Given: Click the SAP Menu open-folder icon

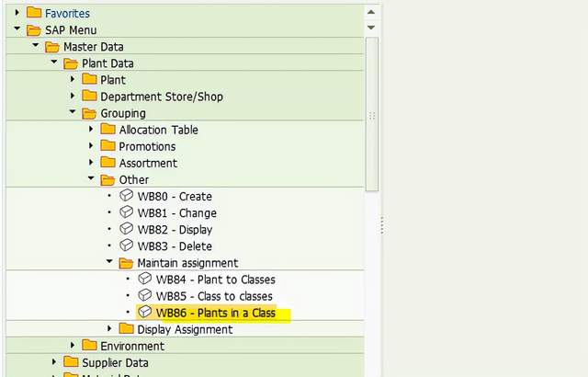Looking at the screenshot, I should point(34,29).
